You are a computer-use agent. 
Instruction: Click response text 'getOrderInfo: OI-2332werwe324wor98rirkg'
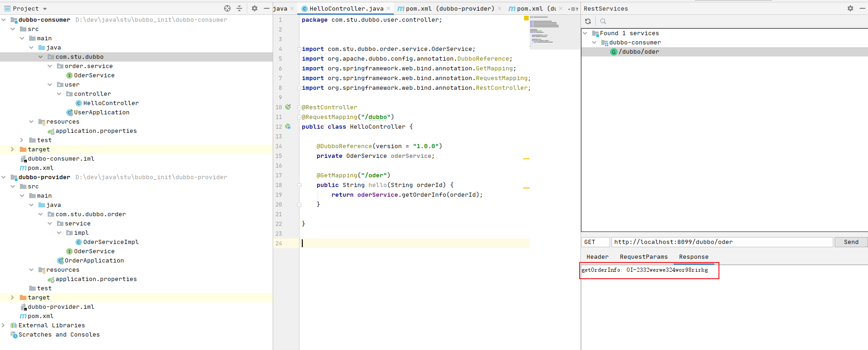(x=644, y=270)
